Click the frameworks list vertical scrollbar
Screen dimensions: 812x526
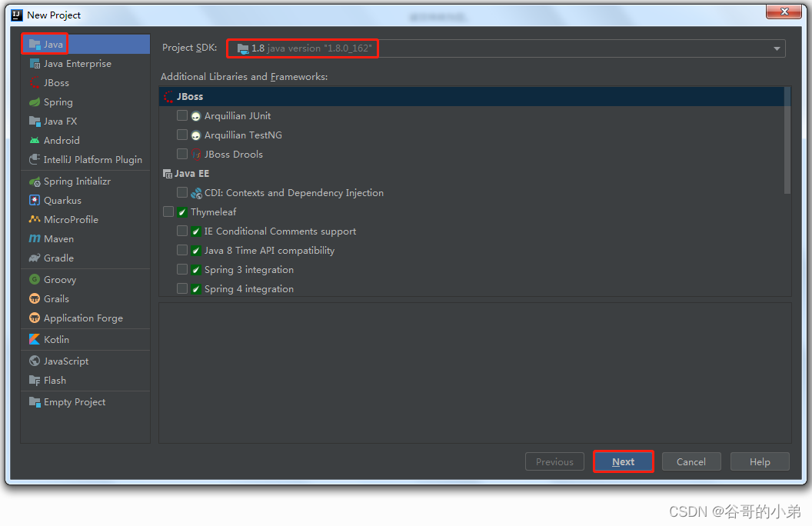coord(787,140)
